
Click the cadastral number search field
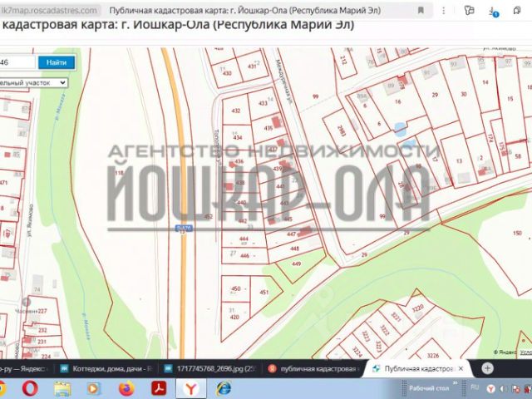click(17, 62)
